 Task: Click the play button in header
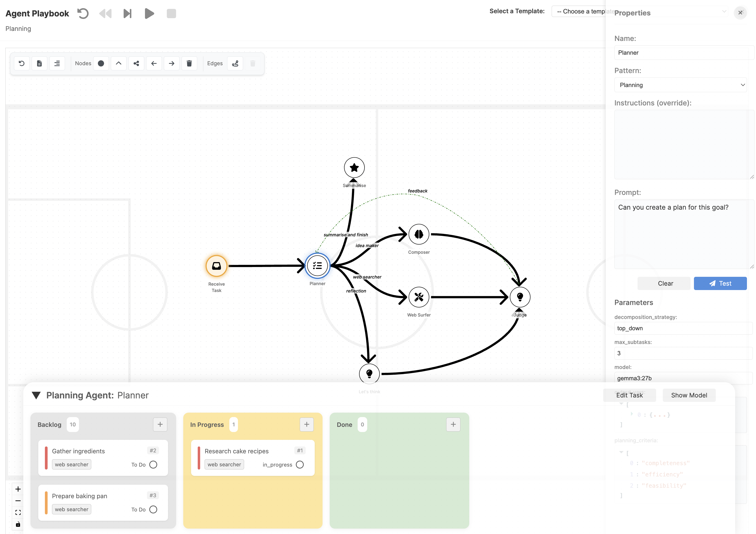[149, 13]
